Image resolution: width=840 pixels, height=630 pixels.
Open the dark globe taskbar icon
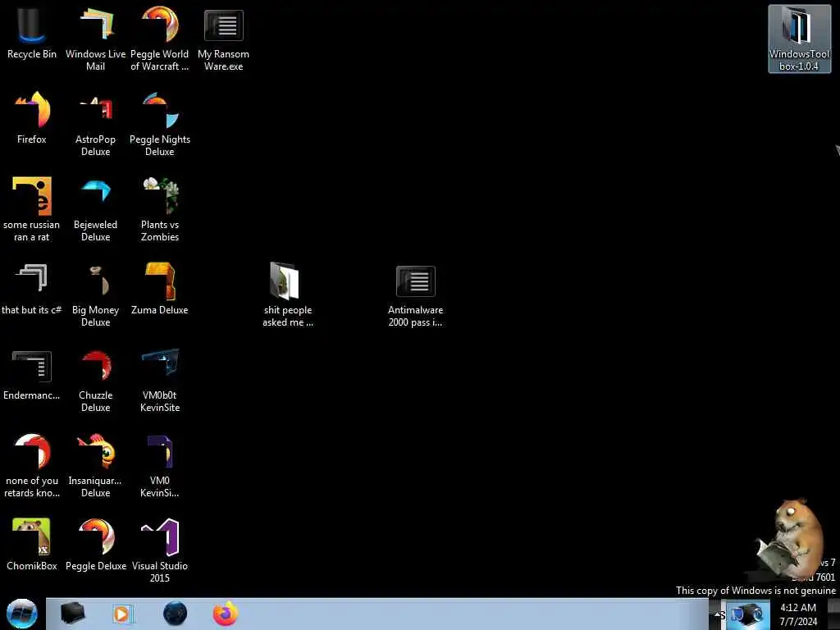pyautogui.click(x=176, y=614)
